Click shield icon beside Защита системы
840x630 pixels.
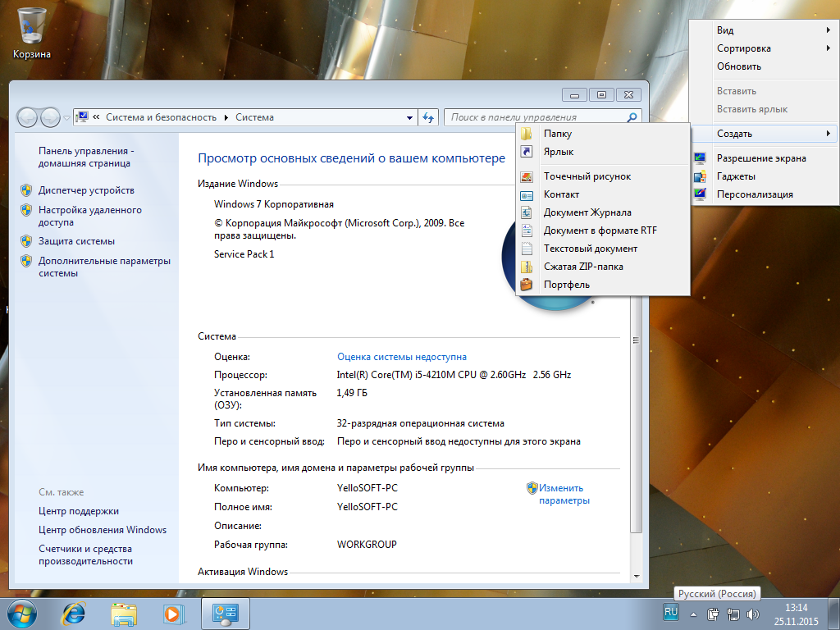26,241
